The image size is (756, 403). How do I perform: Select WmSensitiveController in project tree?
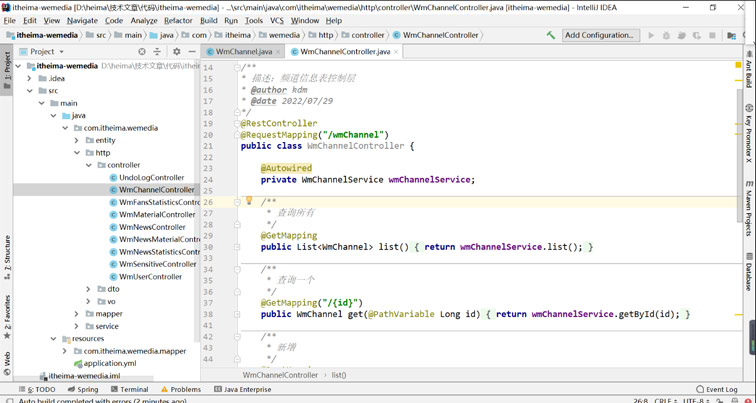(x=158, y=264)
